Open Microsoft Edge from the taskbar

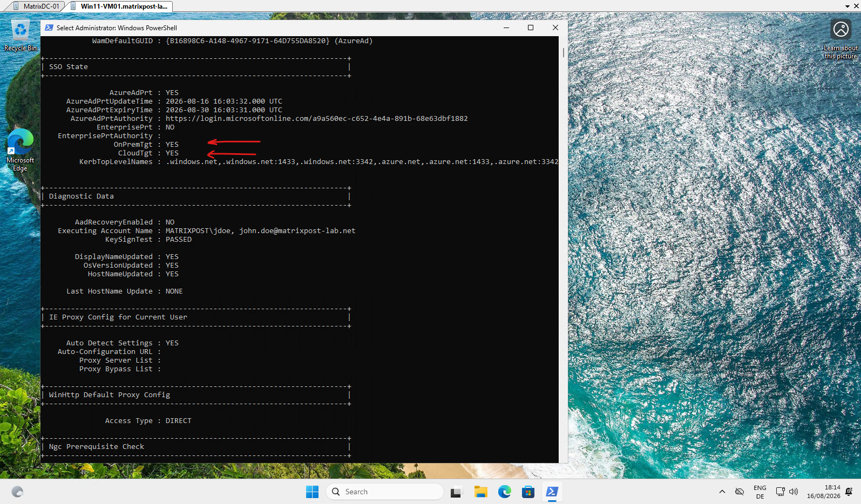tap(504, 492)
